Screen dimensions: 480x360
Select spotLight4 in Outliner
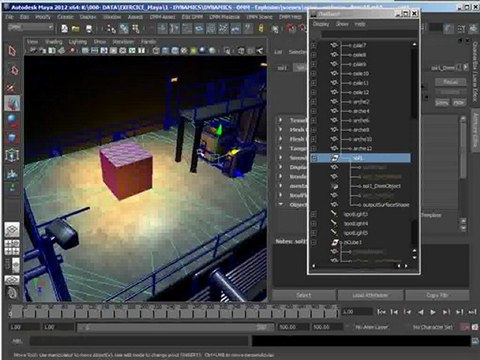(x=356, y=224)
